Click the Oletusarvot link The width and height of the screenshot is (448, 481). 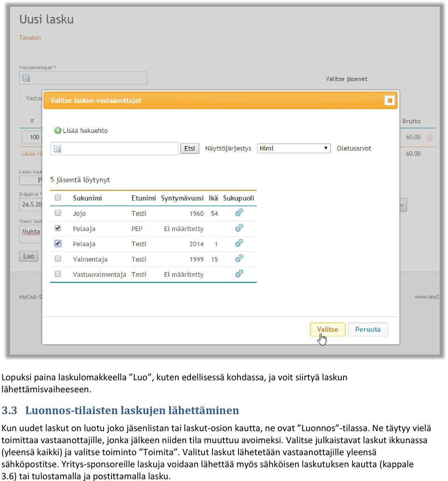(x=354, y=148)
